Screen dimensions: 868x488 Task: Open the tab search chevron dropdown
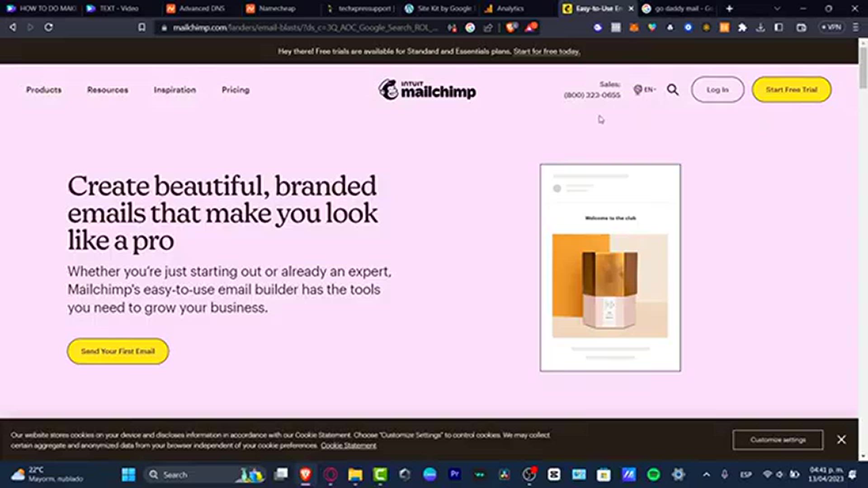coord(777,9)
